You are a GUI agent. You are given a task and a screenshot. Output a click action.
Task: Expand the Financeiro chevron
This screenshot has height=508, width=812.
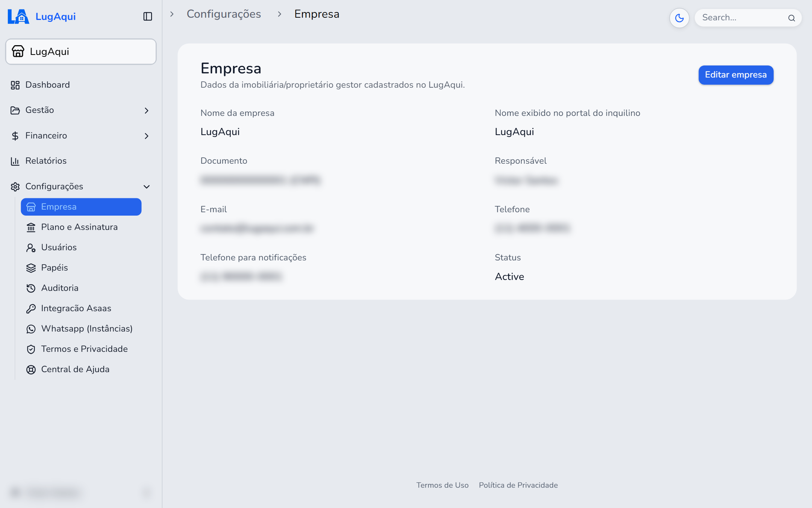point(147,136)
